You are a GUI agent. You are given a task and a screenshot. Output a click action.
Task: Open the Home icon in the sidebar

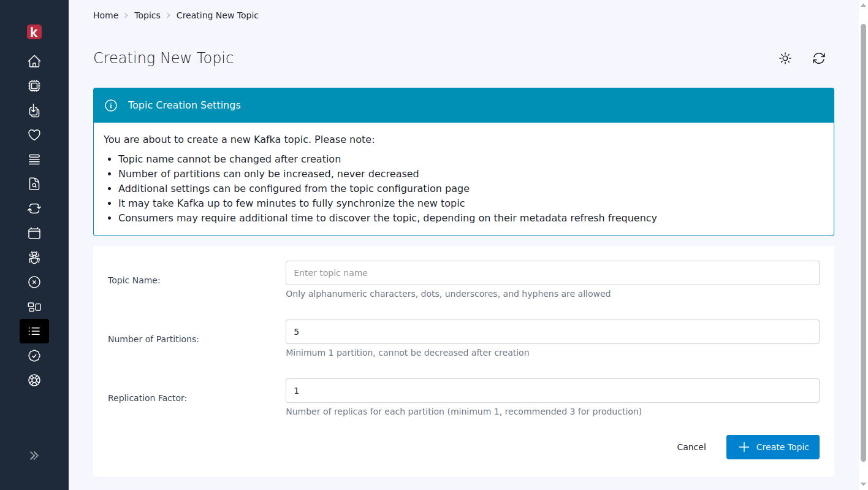(34, 61)
